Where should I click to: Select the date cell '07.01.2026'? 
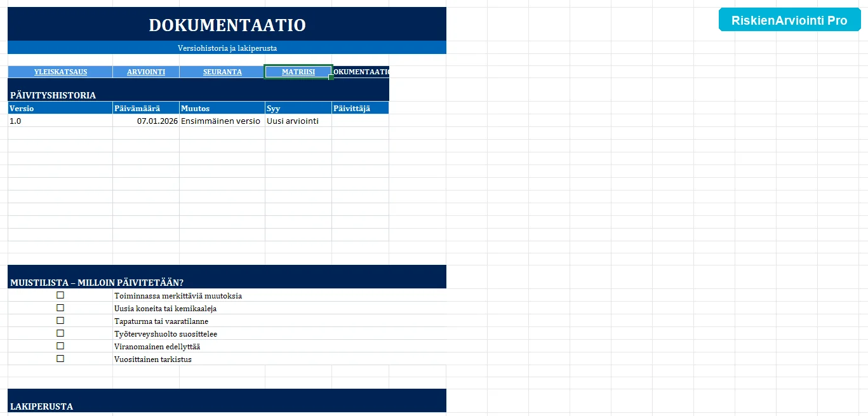point(146,121)
